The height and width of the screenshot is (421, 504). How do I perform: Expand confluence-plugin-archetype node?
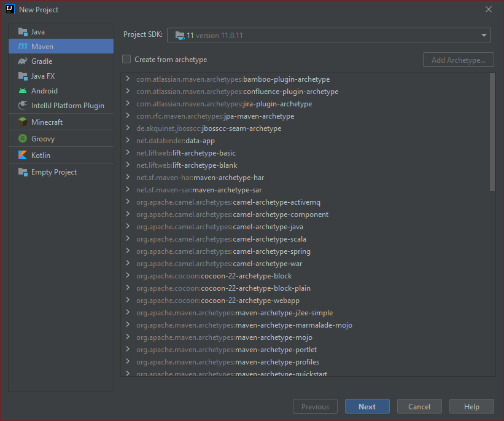[x=128, y=91]
